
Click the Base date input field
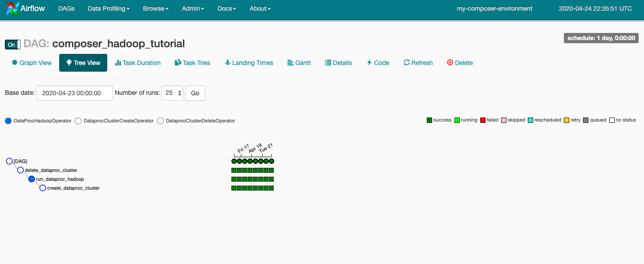tap(74, 93)
